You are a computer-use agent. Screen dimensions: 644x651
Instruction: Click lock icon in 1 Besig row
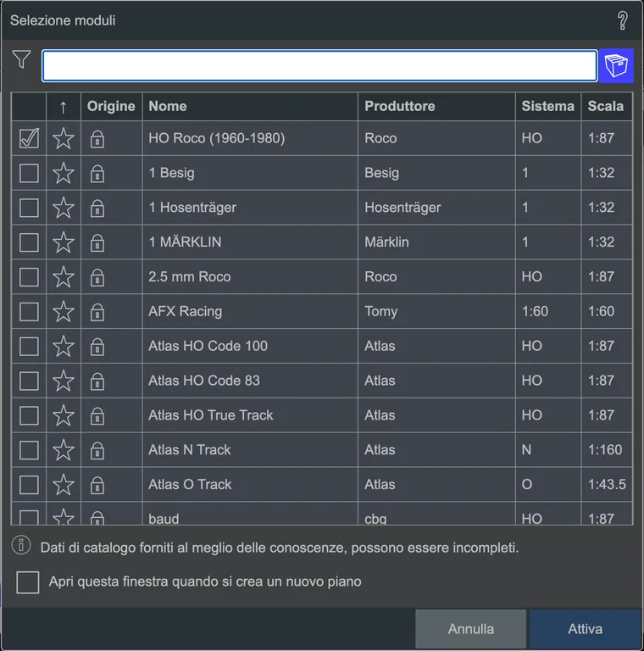(97, 174)
